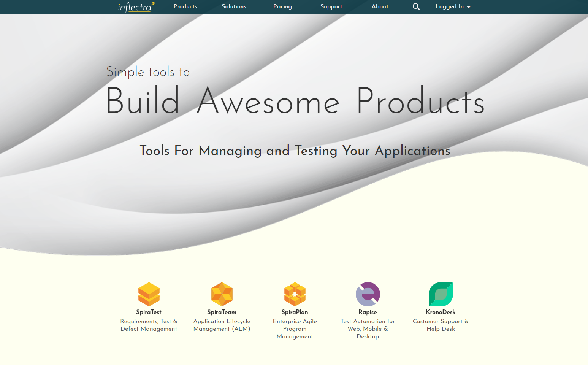Click the SpiraTest stacked cube icon
The height and width of the screenshot is (365, 588).
[149, 294]
